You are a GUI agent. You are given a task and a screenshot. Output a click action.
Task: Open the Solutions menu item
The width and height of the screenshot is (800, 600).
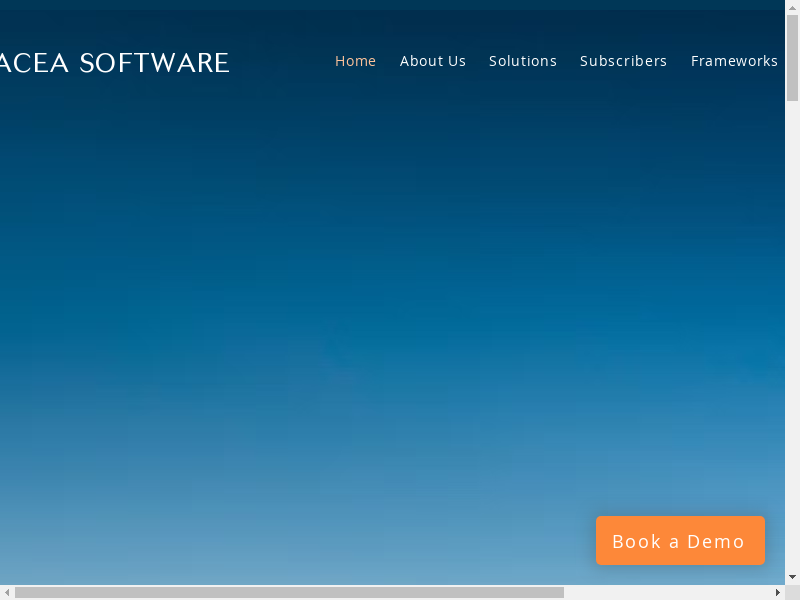click(x=522, y=61)
